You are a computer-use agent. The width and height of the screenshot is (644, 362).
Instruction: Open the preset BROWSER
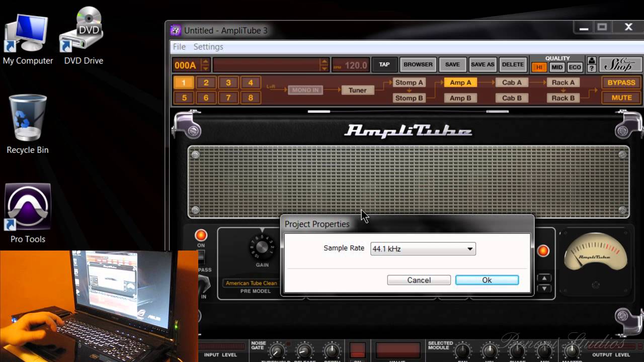[x=418, y=65]
